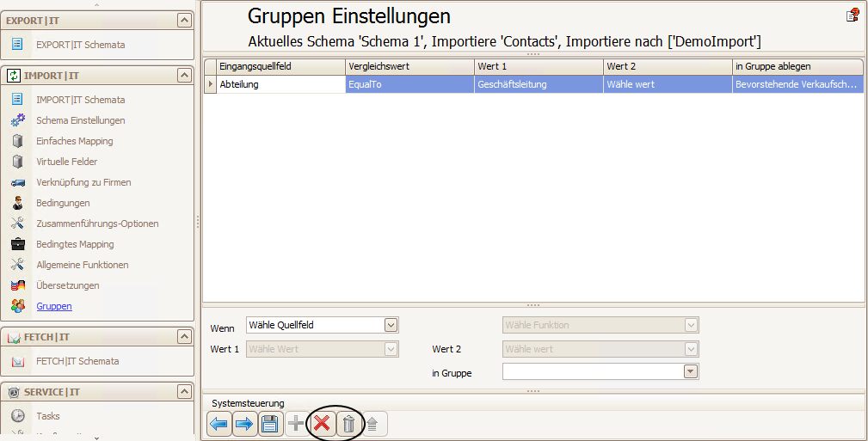Click the row selector arrow for Abteilung
Screen dimensions: 868x441
(210, 84)
